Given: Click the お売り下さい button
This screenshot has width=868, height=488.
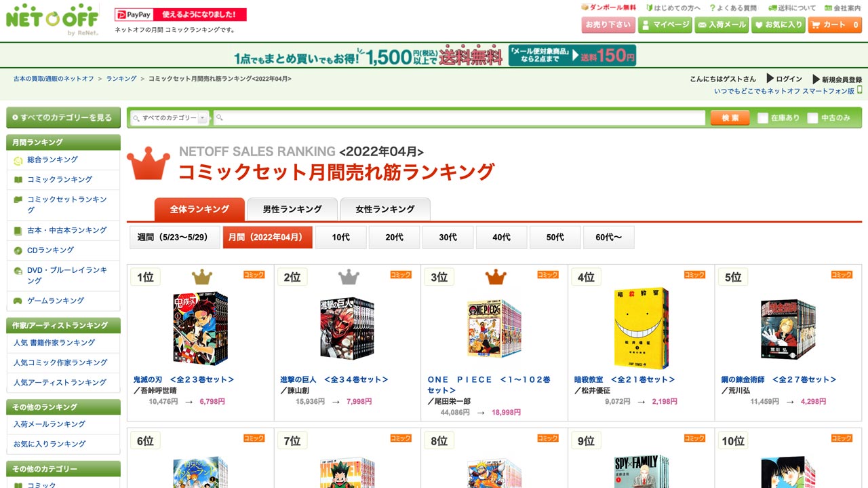Looking at the screenshot, I should point(608,25).
